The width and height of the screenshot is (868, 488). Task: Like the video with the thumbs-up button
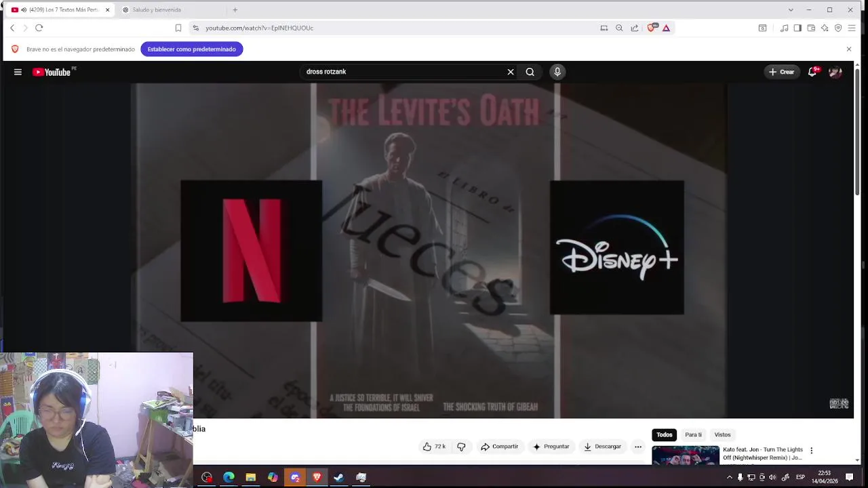(x=434, y=447)
